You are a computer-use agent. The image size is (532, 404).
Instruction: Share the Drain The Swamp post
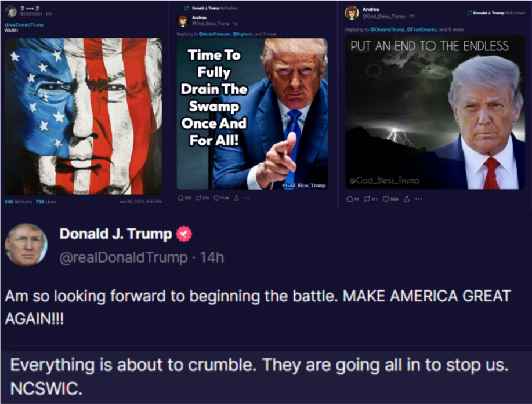coord(236,198)
